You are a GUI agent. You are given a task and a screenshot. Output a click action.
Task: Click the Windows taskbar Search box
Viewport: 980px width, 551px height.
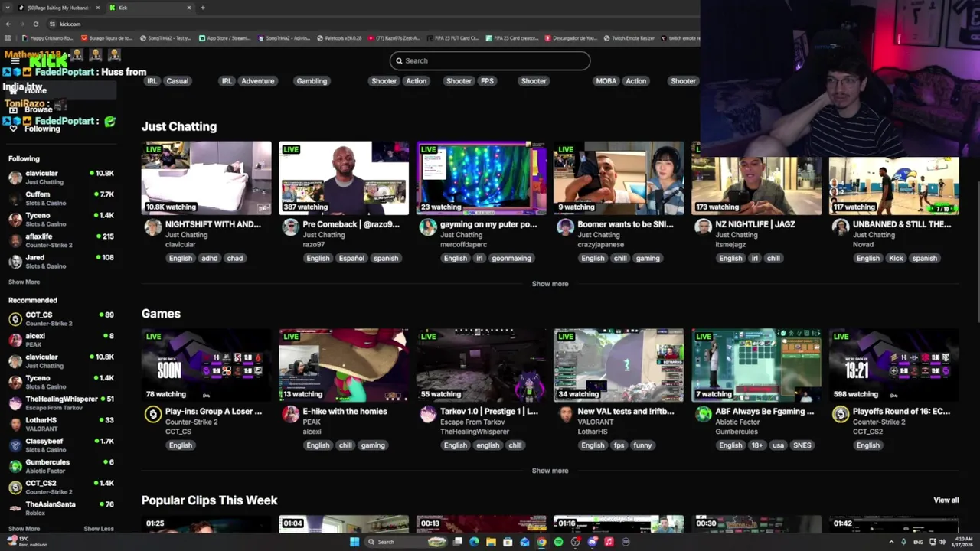406,542
